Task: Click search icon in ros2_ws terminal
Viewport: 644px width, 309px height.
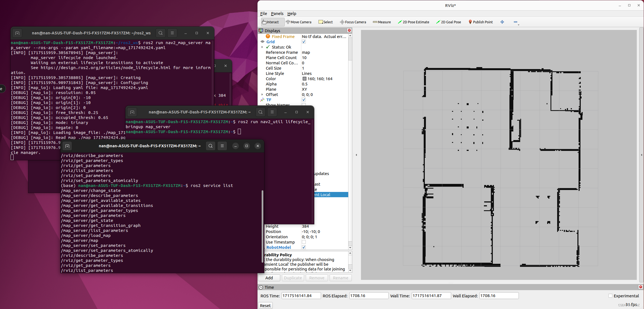Action: click(x=160, y=33)
